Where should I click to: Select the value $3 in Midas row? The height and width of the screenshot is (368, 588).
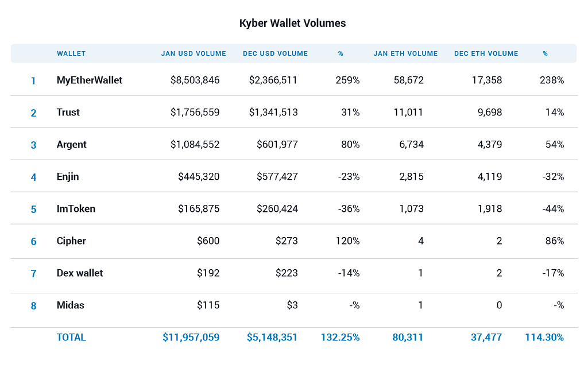pyautogui.click(x=292, y=305)
